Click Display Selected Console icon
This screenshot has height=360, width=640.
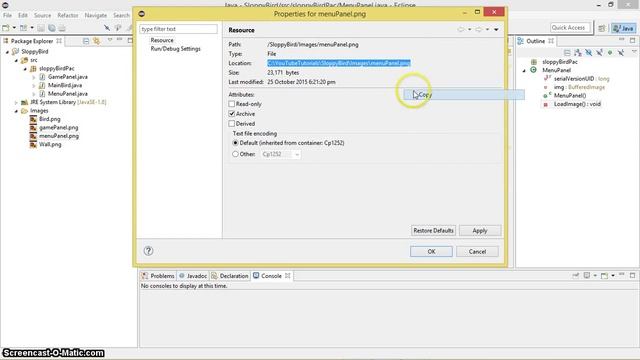coord(587,276)
